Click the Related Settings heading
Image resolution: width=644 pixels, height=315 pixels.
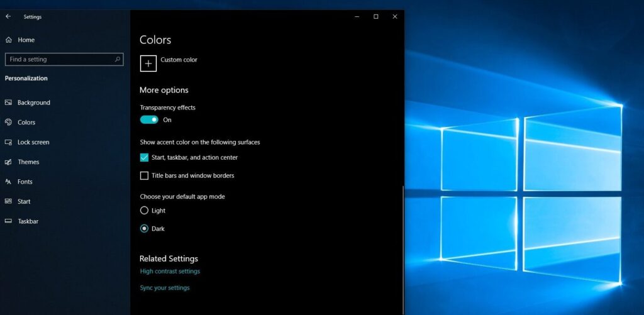coord(169,258)
